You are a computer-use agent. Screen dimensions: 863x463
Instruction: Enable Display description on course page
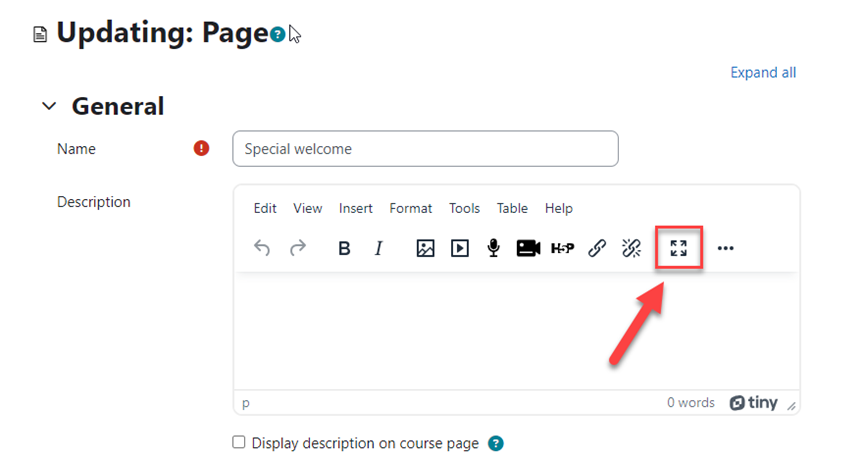pyautogui.click(x=239, y=442)
